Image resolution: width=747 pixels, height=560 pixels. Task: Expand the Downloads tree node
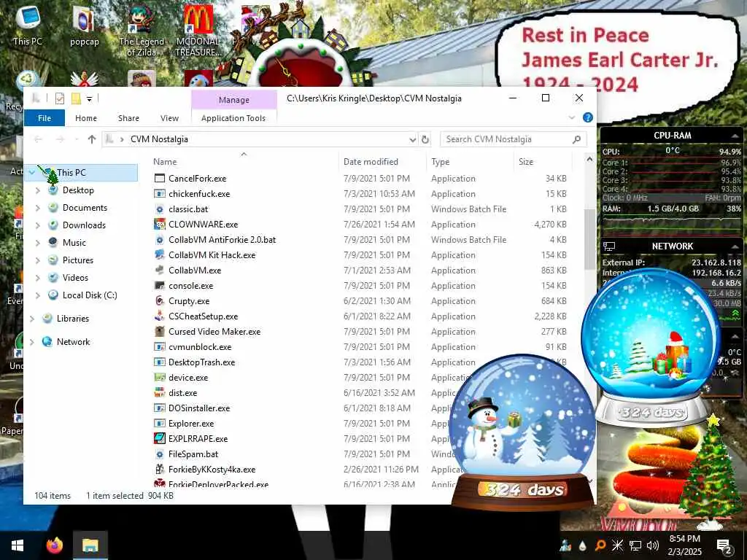38,225
